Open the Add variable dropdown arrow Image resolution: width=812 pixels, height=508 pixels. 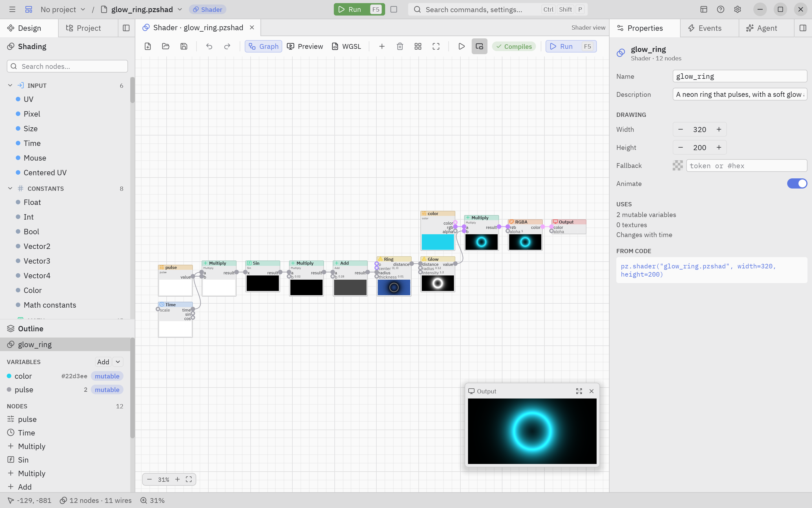coord(118,362)
